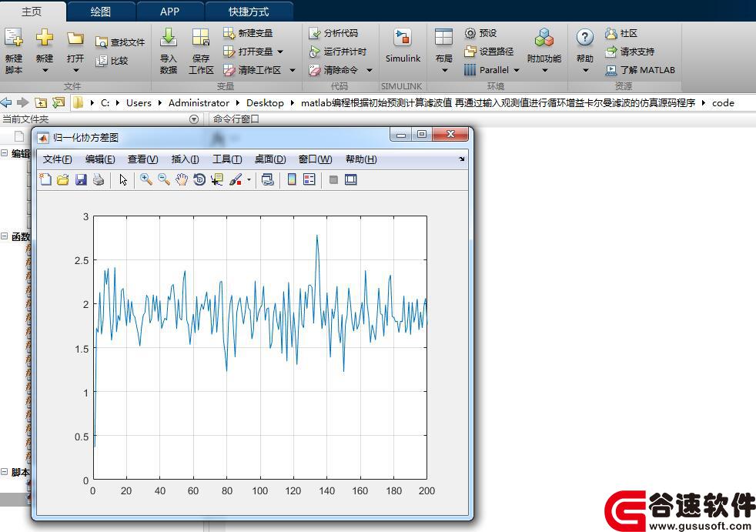Open 设置路径 (Set Path)
Image resolution: width=756 pixels, height=532 pixels.
click(489, 52)
